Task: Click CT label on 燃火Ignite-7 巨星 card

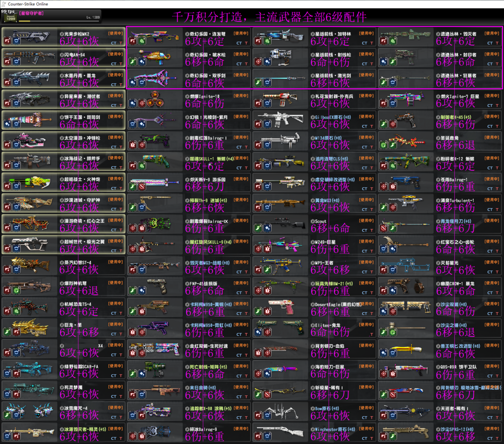Action: click(490, 106)
